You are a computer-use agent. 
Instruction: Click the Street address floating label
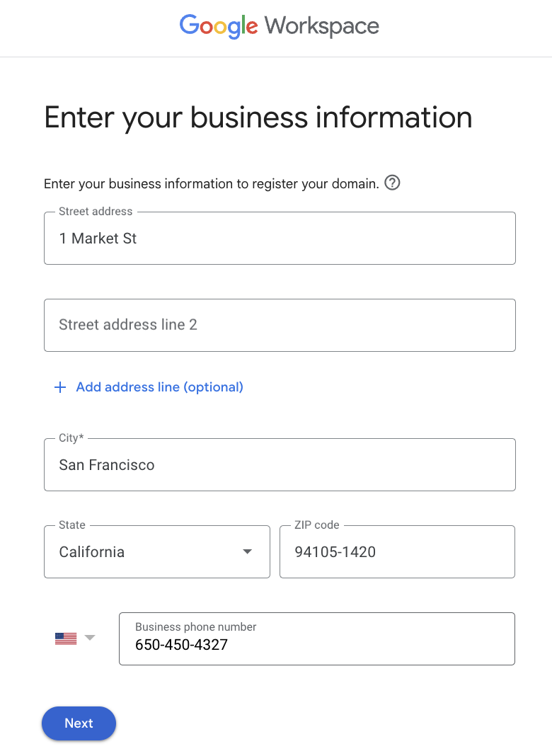pos(96,212)
